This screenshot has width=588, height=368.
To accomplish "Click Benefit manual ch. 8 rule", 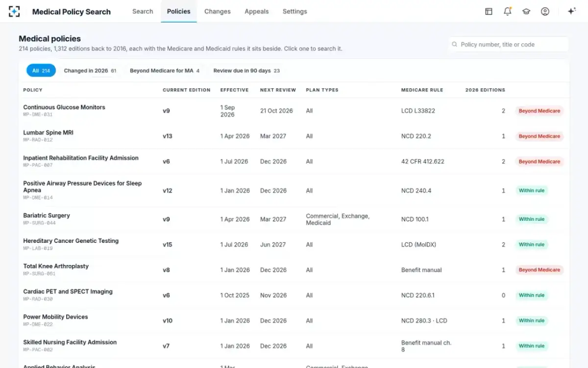I will click(x=426, y=346).
